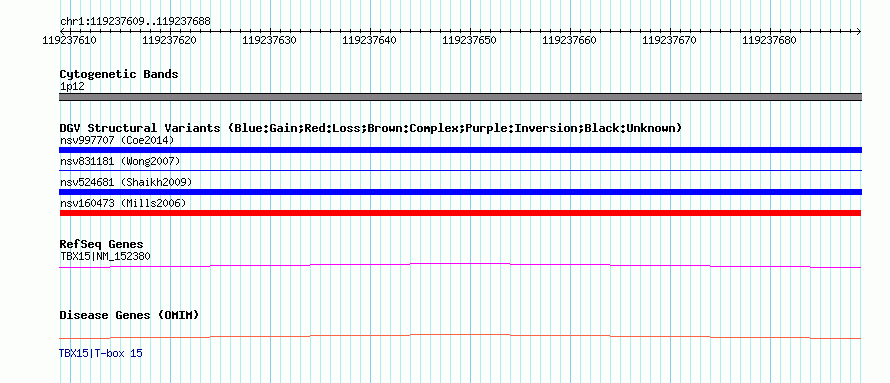Image resolution: width=890 pixels, height=383 pixels.
Task: Click the gray 1p12 cytogenetic band bar
Action: 460,97
